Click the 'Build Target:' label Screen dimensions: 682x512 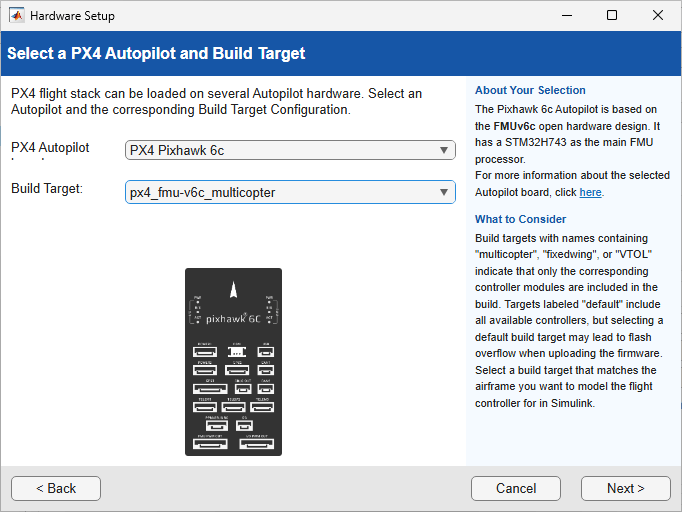click(47, 188)
